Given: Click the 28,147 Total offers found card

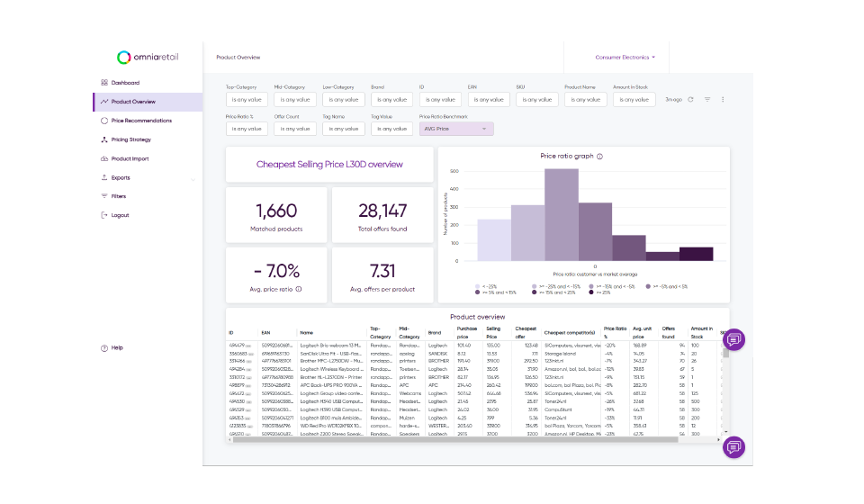Looking at the screenshot, I should point(382,215).
